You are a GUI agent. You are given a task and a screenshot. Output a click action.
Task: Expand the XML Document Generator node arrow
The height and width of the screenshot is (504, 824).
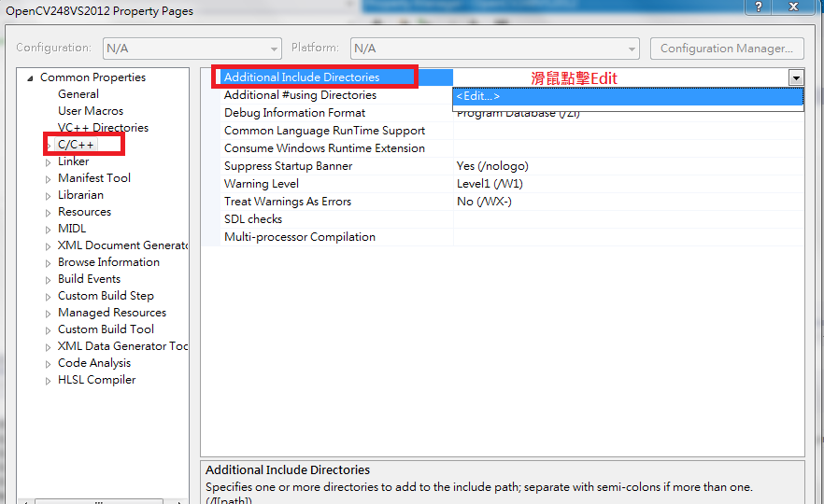[48, 246]
